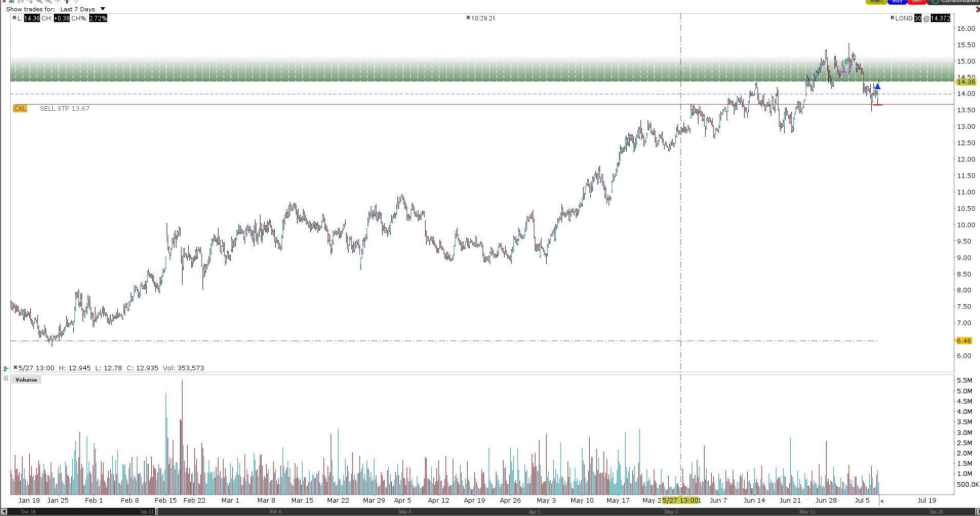Toggle the Consolidated data indicator

click(953, 2)
